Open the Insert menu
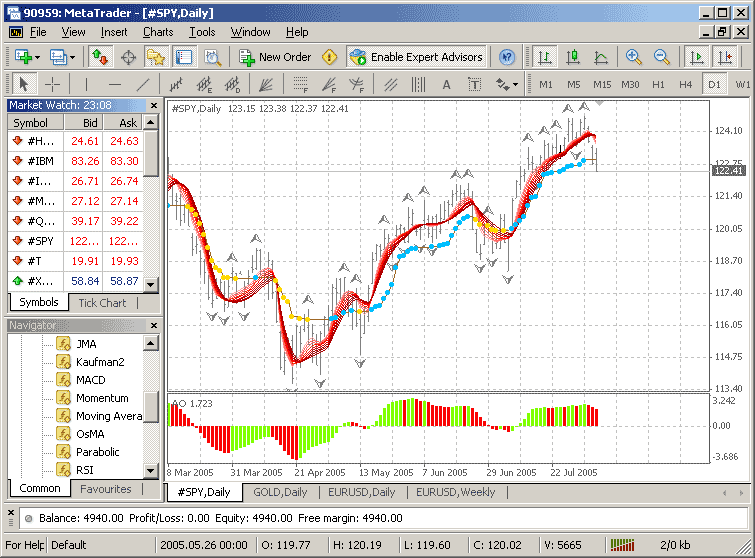Image resolution: width=755 pixels, height=558 pixels. click(x=114, y=32)
